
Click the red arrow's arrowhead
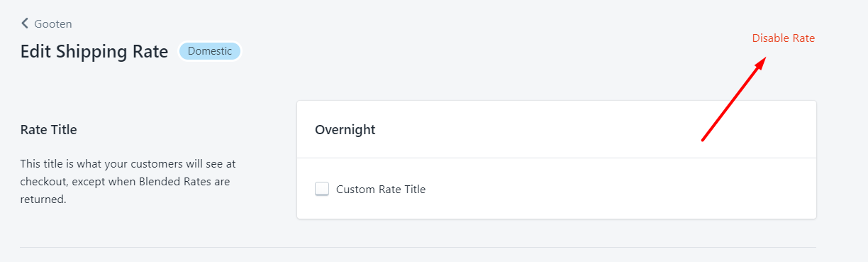coord(759,65)
